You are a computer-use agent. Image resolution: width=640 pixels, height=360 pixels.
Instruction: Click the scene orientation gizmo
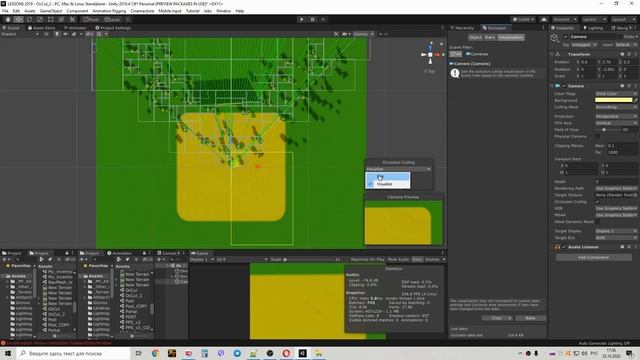[x=430, y=54]
